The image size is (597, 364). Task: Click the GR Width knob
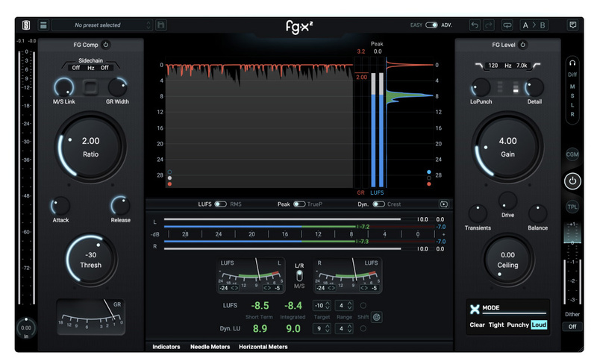[x=117, y=87]
